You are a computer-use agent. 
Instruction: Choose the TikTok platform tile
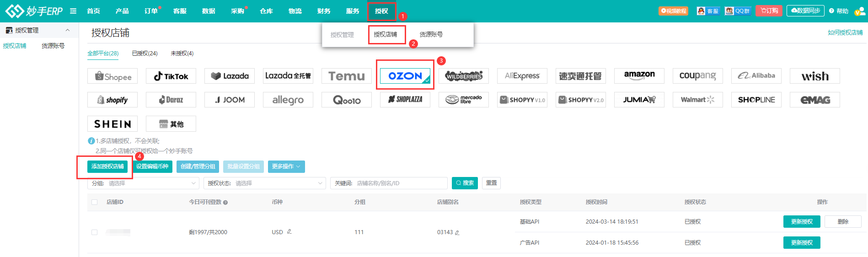[171, 76]
